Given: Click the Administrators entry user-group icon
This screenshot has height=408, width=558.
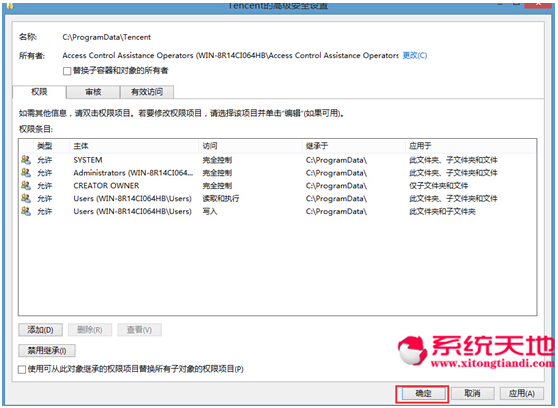Looking at the screenshot, I should coord(26,173).
